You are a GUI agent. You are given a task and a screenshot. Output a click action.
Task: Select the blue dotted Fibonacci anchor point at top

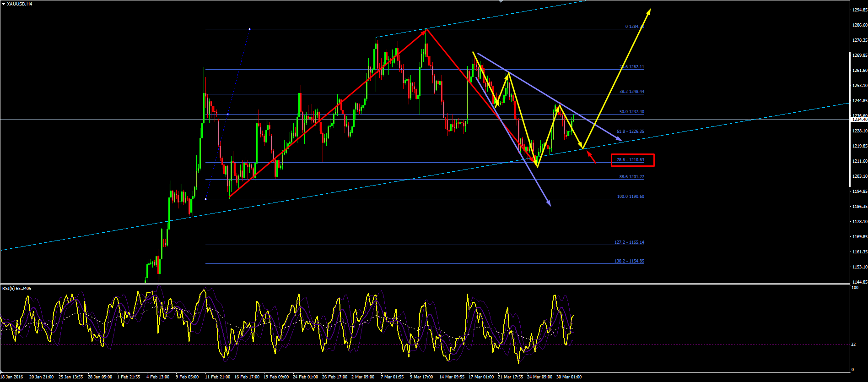click(249, 29)
